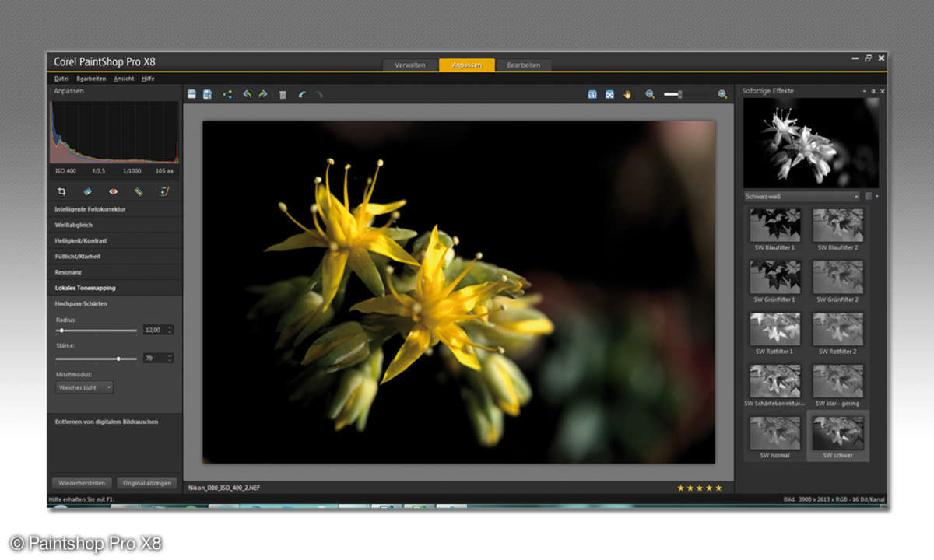Click the Save icon in toolbar

(191, 94)
